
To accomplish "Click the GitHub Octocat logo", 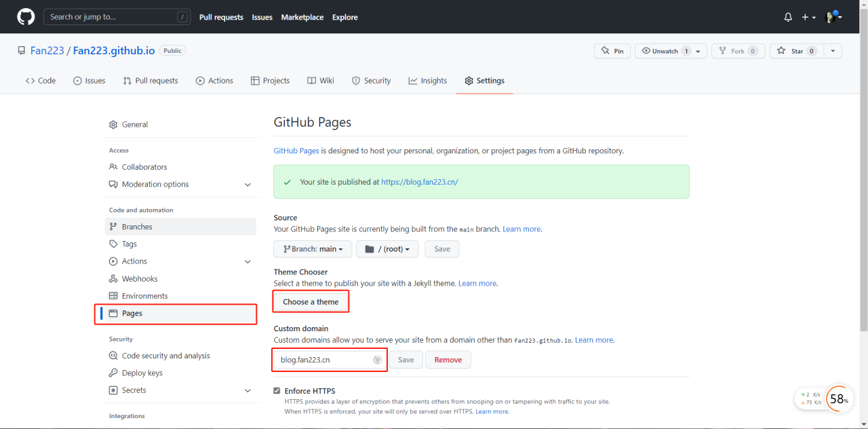I will tap(26, 17).
